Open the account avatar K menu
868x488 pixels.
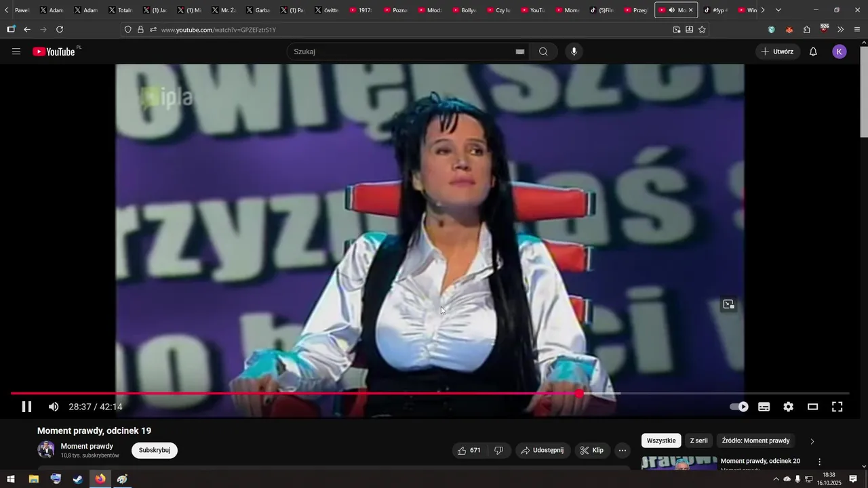click(x=840, y=52)
